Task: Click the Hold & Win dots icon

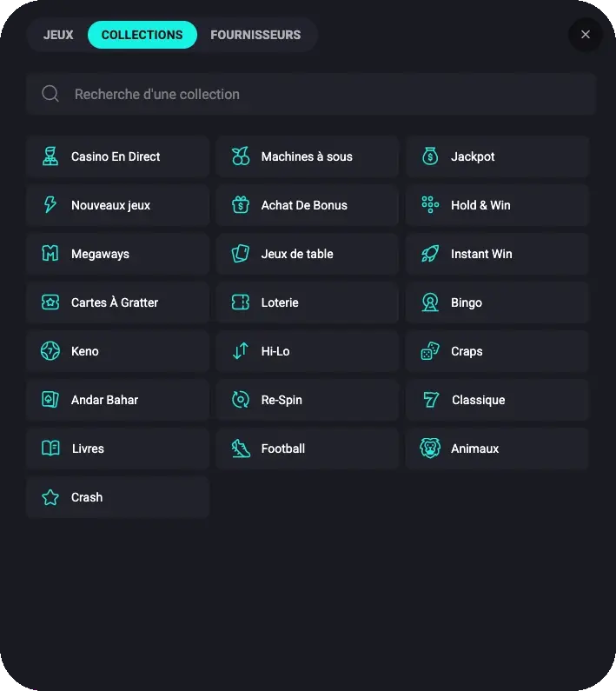Action: 430,205
